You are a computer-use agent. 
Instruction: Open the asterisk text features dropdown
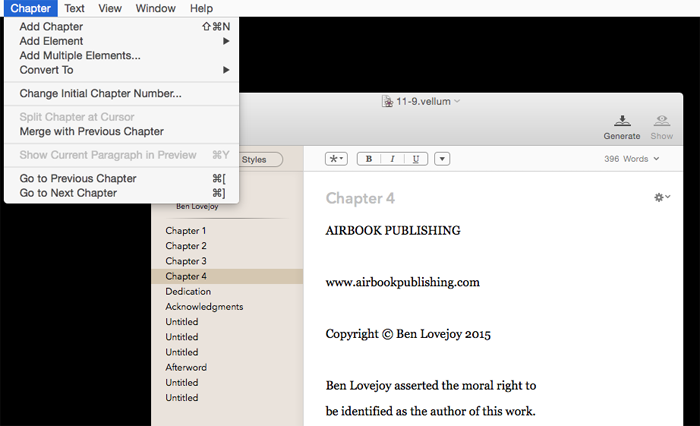(x=336, y=159)
